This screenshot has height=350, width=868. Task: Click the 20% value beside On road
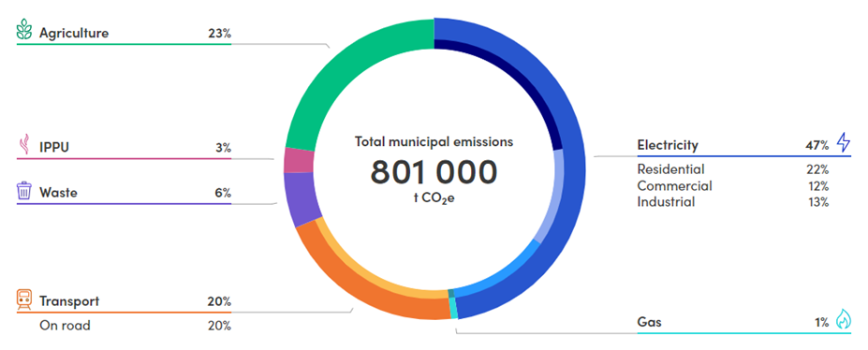point(220,326)
